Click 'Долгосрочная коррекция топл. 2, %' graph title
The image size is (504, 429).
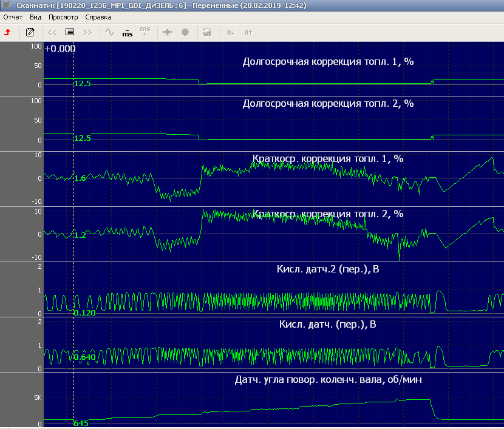(328, 103)
